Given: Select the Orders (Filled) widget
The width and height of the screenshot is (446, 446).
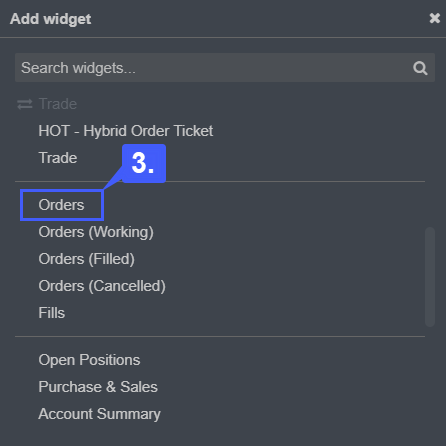Looking at the screenshot, I should click(87, 259).
